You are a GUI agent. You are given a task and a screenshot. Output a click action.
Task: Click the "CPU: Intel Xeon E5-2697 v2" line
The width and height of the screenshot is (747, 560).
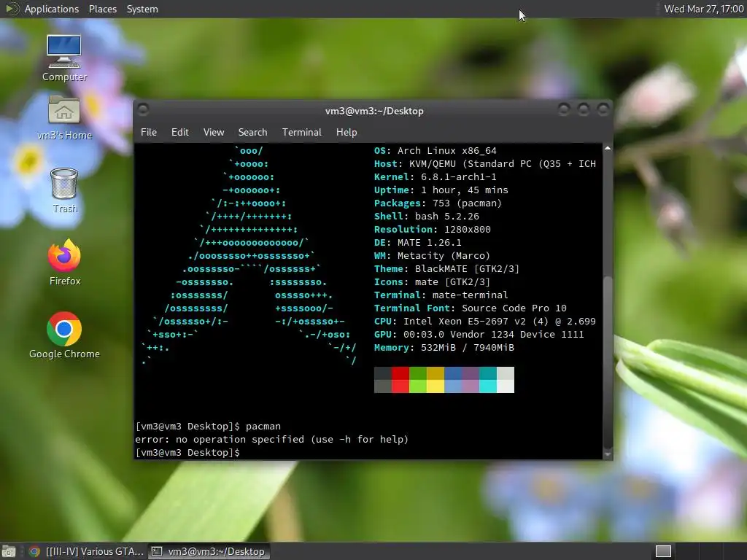click(x=485, y=321)
